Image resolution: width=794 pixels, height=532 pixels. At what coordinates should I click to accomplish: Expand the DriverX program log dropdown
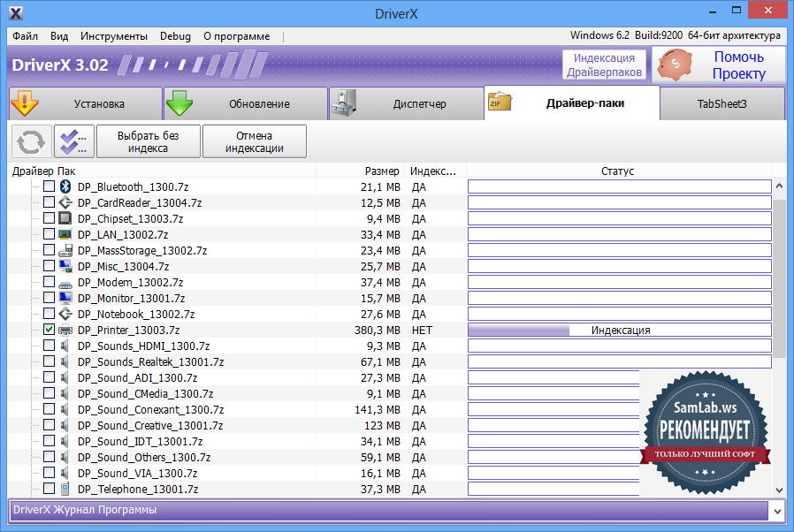coord(776,511)
